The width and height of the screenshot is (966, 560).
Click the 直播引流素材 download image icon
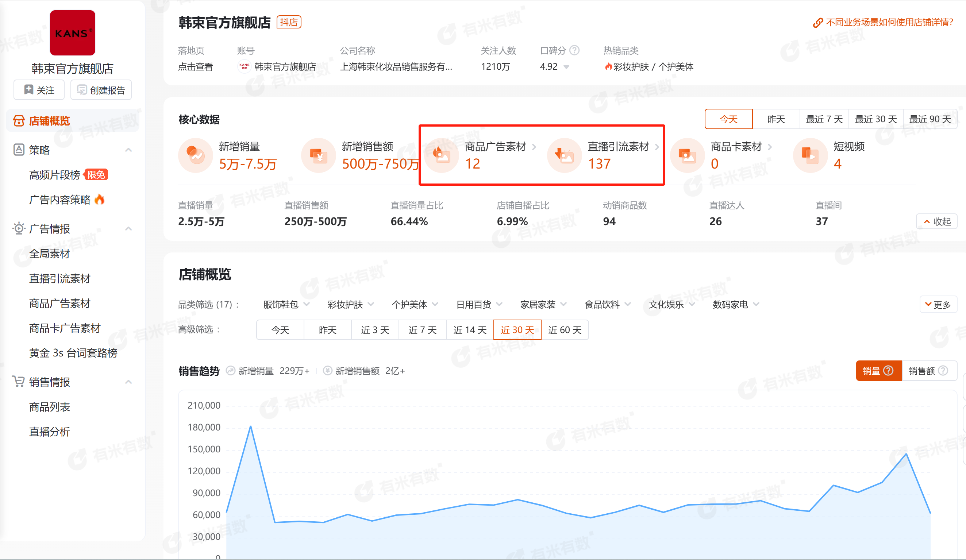tap(564, 155)
